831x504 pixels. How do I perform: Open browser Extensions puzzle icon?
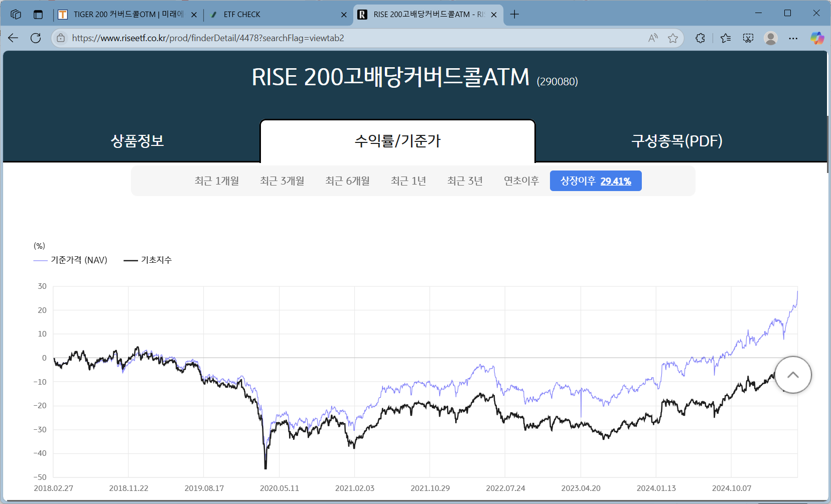click(x=700, y=38)
